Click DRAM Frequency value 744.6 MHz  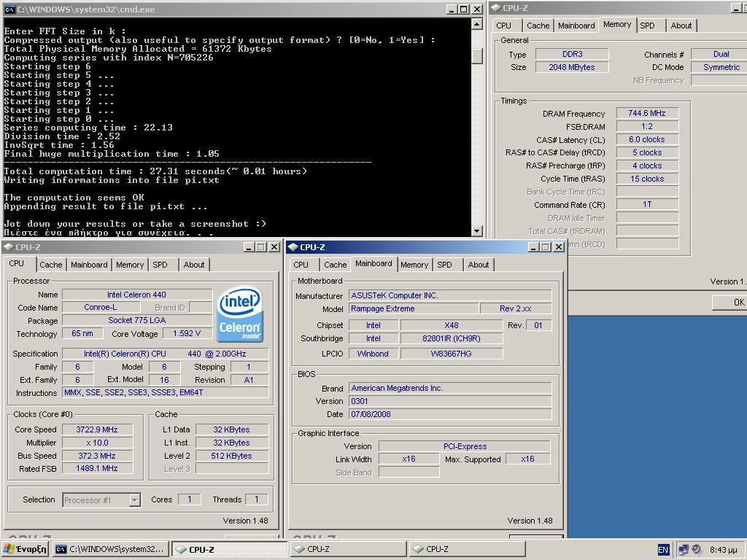point(647,113)
